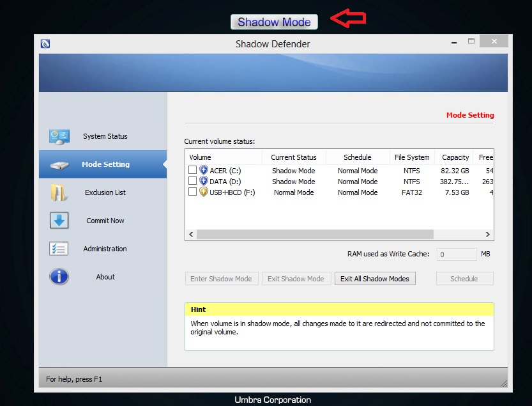Image resolution: width=532 pixels, height=406 pixels.
Task: Open the Commit Now page
Action: [103, 221]
